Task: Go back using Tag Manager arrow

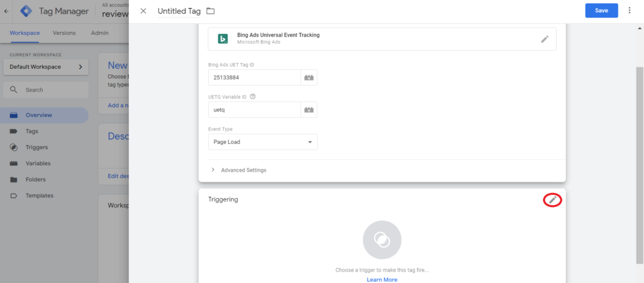Action: coord(6,11)
